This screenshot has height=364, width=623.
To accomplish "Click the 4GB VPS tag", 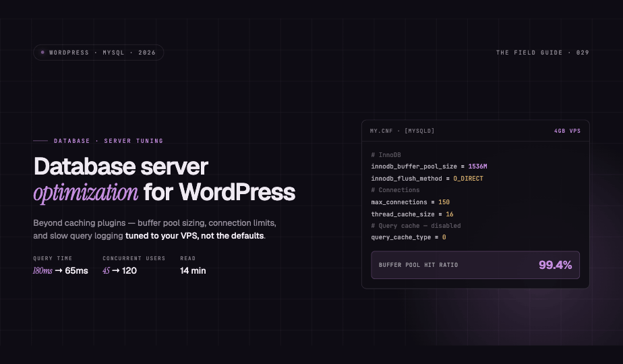I will click(x=568, y=131).
